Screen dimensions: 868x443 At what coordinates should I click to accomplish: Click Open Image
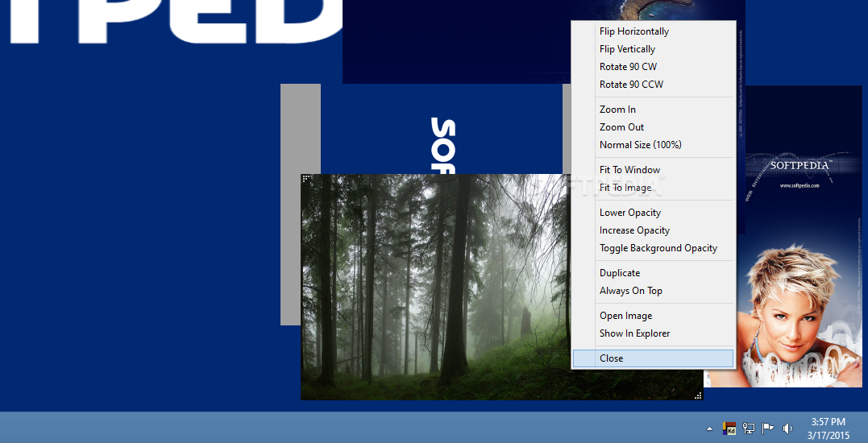(x=653, y=315)
